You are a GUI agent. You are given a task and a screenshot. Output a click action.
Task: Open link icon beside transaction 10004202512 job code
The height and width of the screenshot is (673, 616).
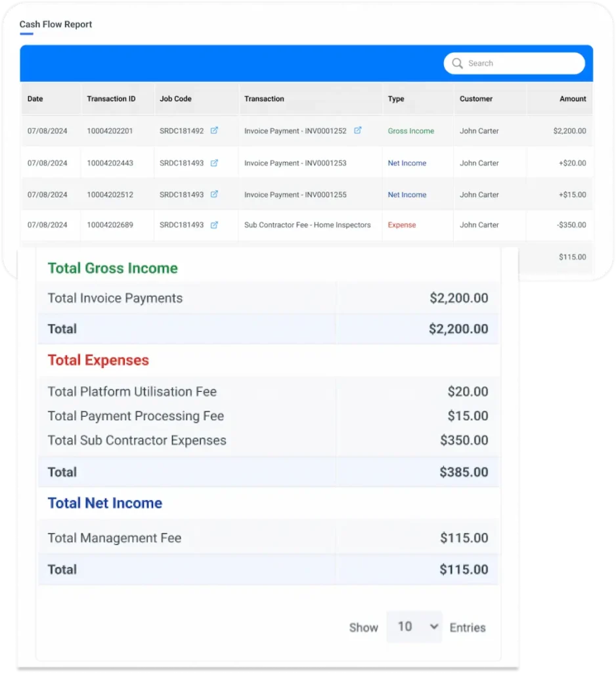pos(214,195)
